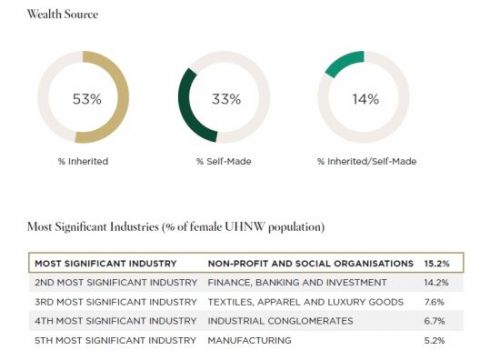Click the teal 14% Inherited/Self-Made donut chart
500x360 pixels.
[x=364, y=97]
